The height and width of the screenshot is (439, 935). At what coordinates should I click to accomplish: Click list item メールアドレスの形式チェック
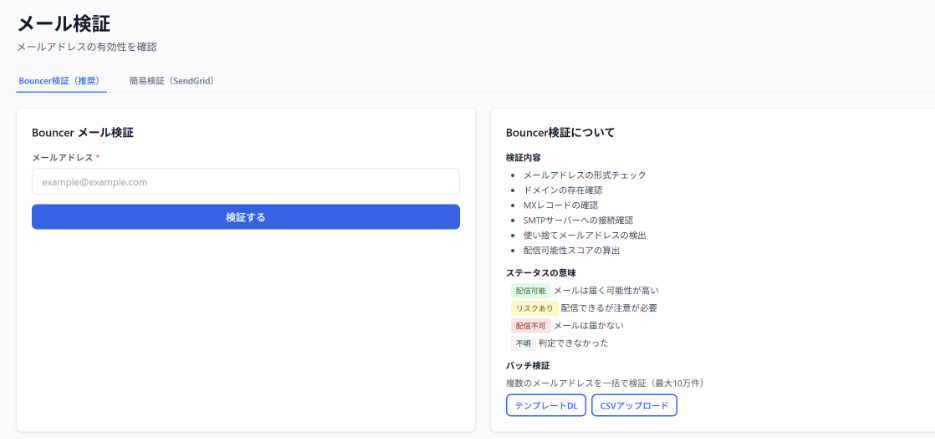coord(584,175)
